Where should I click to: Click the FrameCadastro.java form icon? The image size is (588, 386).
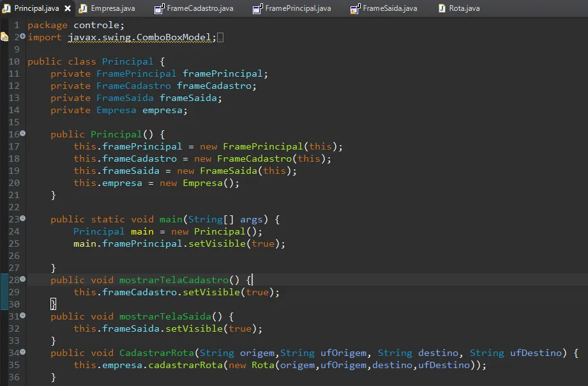click(160, 8)
